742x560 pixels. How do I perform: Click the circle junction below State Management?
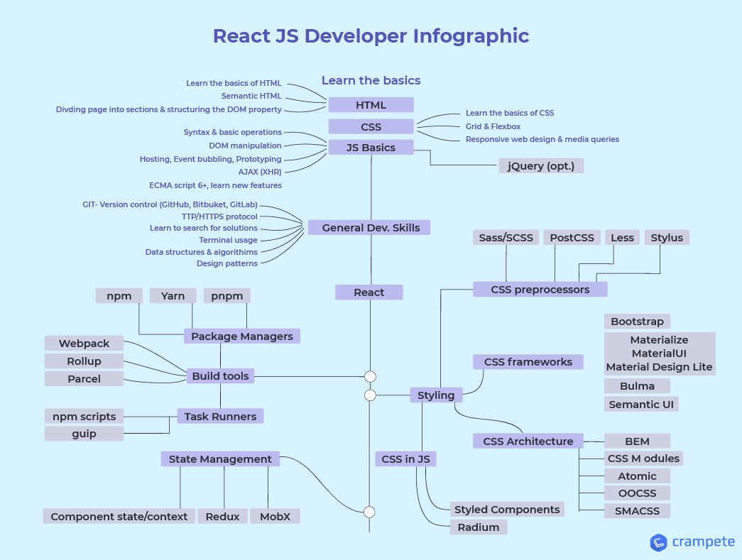coord(369,512)
